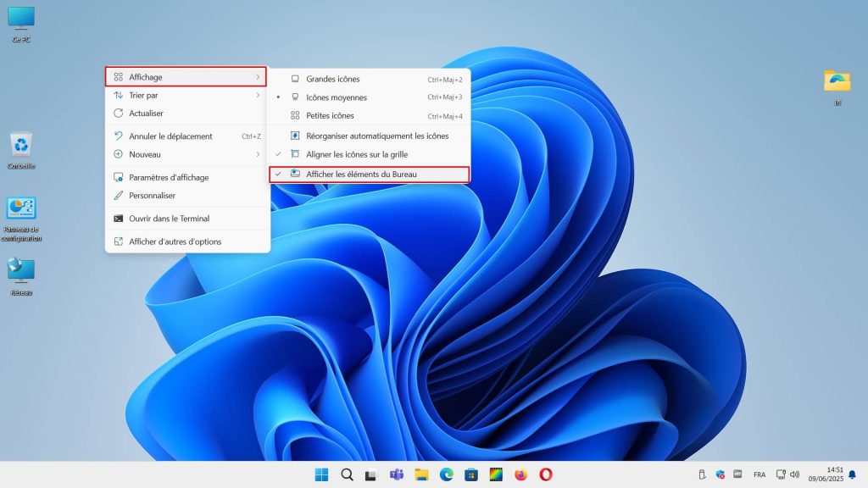Disable Aligner les icônes sur la grille
868x488 pixels.
356,154
